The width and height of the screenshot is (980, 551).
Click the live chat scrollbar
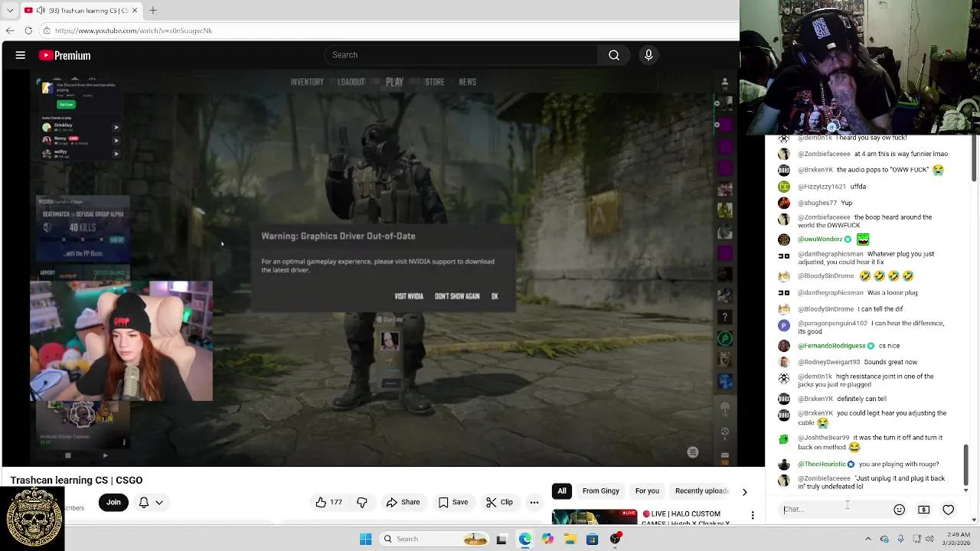965,464
